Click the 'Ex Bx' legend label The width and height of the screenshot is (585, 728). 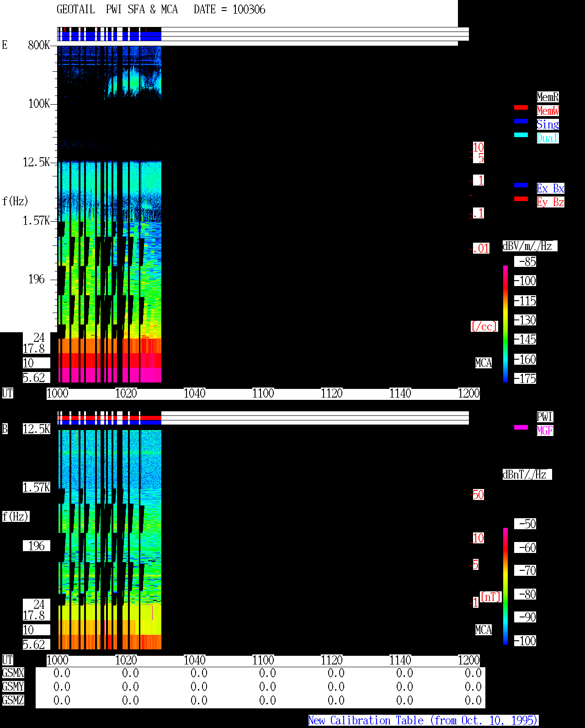pyautogui.click(x=550, y=188)
